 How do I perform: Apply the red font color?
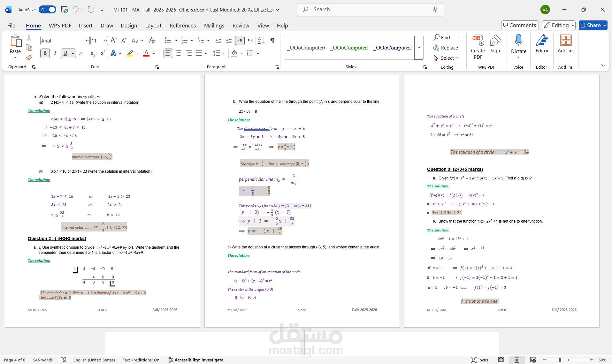146,53
